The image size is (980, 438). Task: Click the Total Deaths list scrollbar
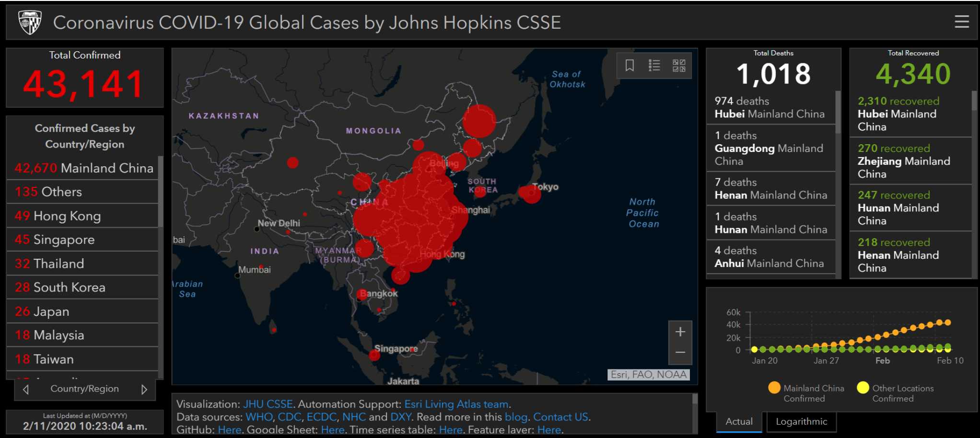pyautogui.click(x=838, y=112)
